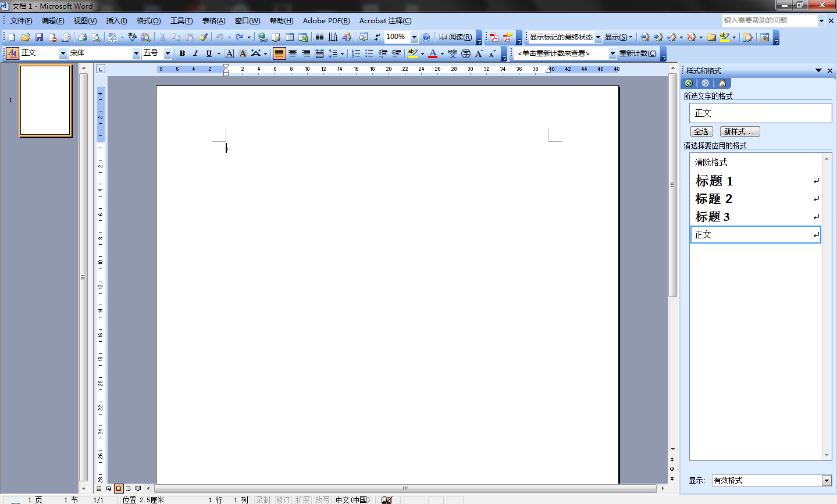Open the word count recount dropdown
This screenshot has height=504, width=837.
click(x=612, y=53)
